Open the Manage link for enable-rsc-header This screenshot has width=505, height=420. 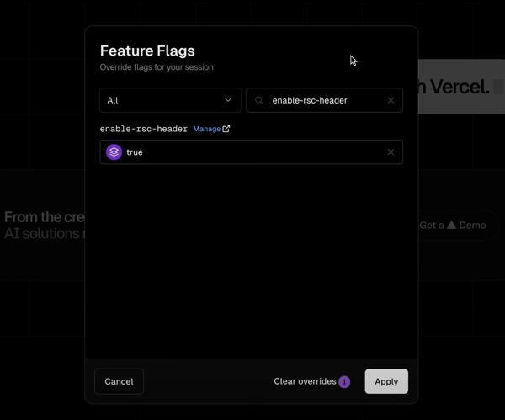pyautogui.click(x=207, y=129)
